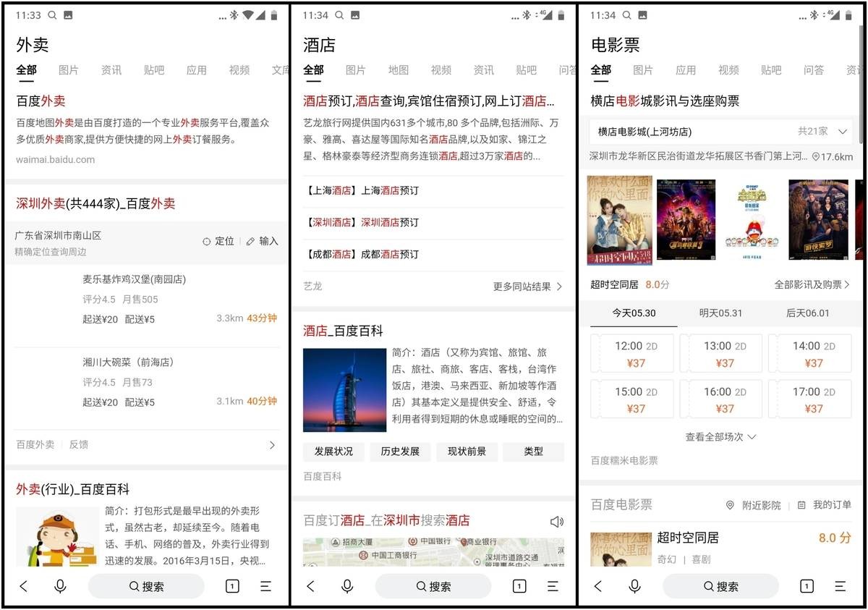Viewport: 868px width, 610px height.
Task: Open 深圳外卖(共444家) link
Action: [x=95, y=204]
